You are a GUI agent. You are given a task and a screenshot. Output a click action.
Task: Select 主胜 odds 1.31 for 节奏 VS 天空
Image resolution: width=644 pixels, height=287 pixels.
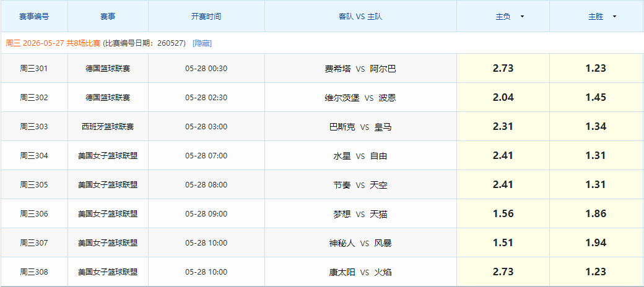point(596,185)
